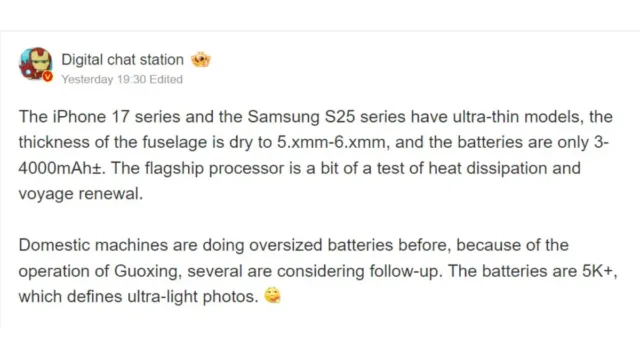Click the 4000mAh± battery figure
The image size is (640, 360).
[x=60, y=168]
